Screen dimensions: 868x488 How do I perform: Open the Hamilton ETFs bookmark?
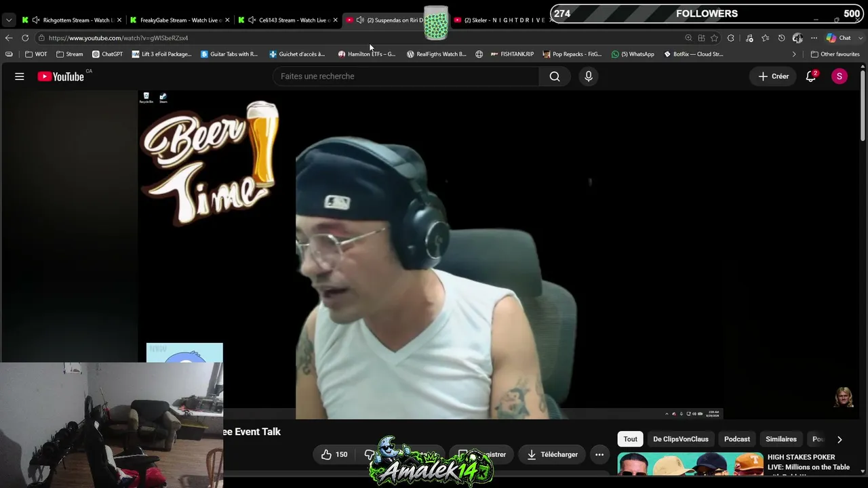point(367,54)
